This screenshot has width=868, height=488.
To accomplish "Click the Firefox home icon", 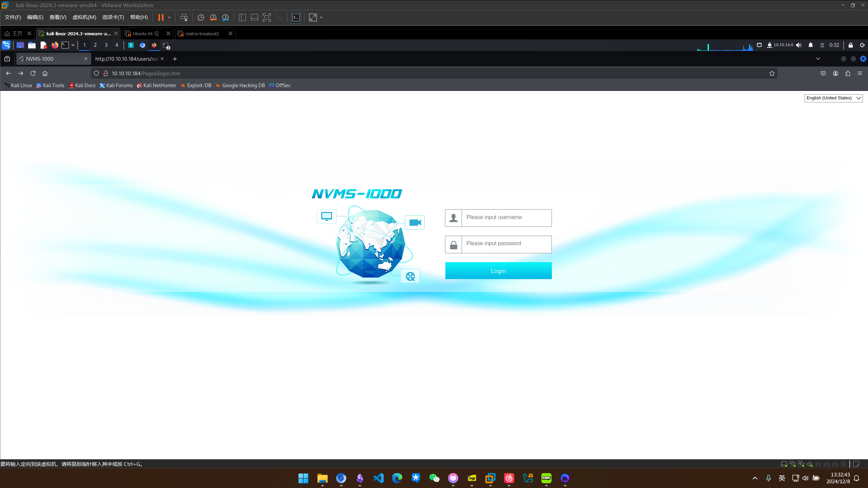I will [x=45, y=73].
